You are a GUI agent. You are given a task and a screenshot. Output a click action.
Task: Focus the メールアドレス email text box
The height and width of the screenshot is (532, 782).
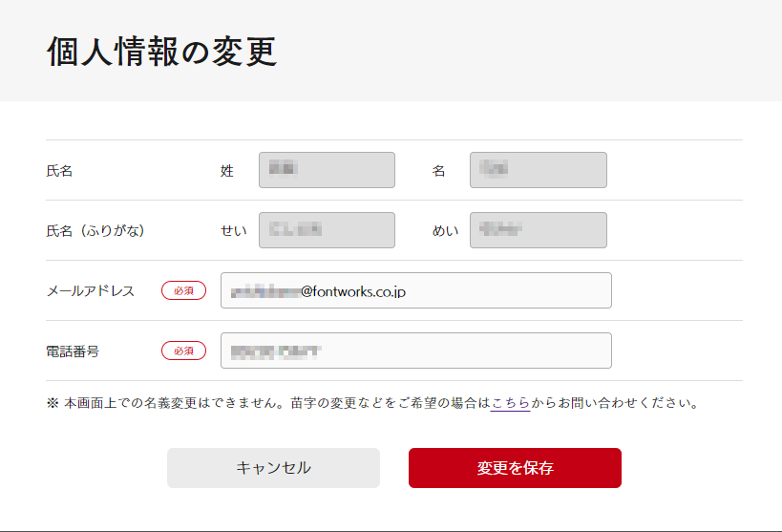[415, 290]
